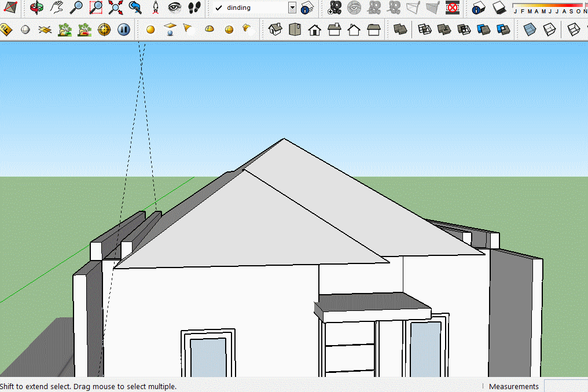This screenshot has width=588, height=392.
Task: Enable Wireframe face style
Action: (574, 30)
